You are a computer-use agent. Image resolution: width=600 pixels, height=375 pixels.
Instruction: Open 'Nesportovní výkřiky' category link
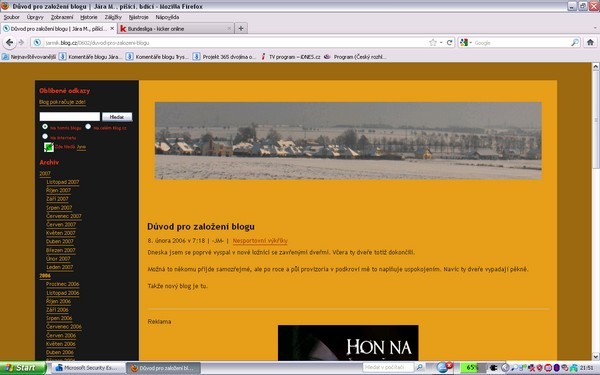pyautogui.click(x=260, y=241)
